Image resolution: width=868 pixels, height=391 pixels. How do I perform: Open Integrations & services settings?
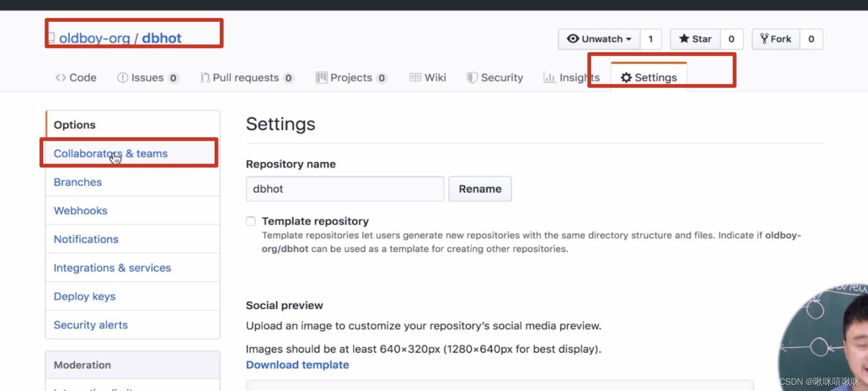[133, 268]
